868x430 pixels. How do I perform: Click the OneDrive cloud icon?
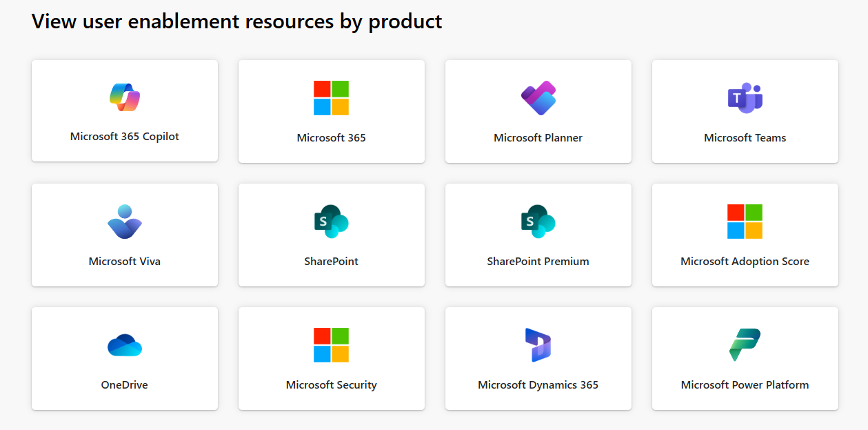pos(125,345)
